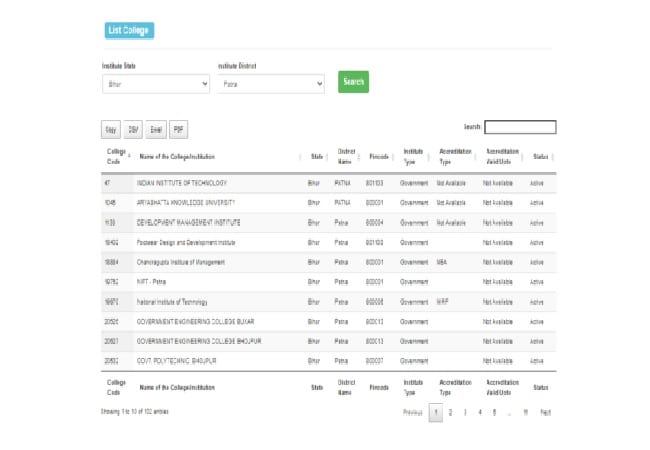Export the table as PDF

click(178, 129)
